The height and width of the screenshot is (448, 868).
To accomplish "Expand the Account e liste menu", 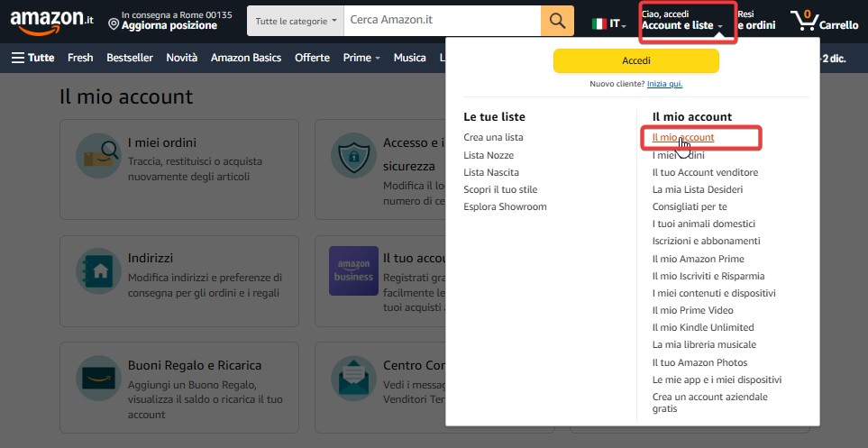I will pos(682,26).
